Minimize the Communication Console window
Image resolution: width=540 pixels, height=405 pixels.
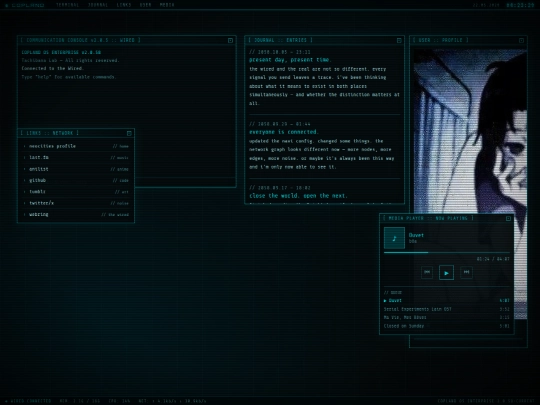(230, 40)
